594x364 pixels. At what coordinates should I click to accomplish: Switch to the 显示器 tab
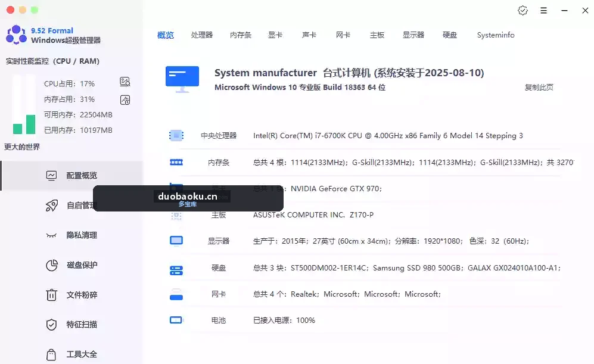pos(413,35)
